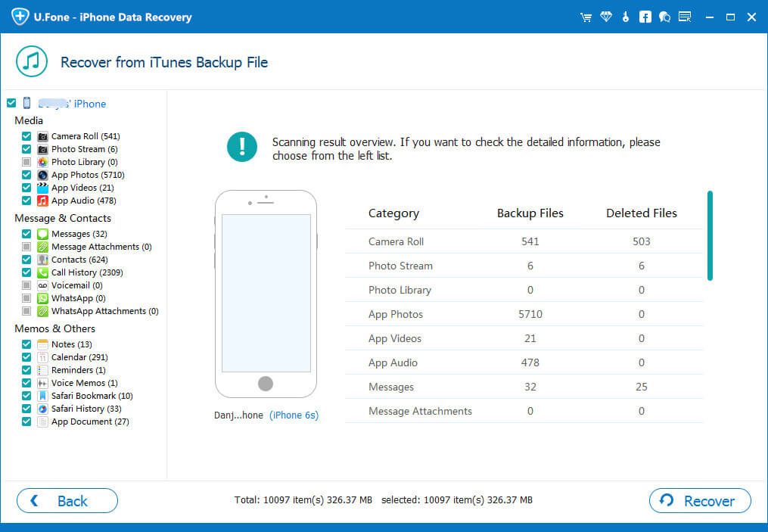Screen dimensions: 768x532
Task: Click the WhatsApp Attachments paperclip icon
Action: pyautogui.click(x=42, y=311)
